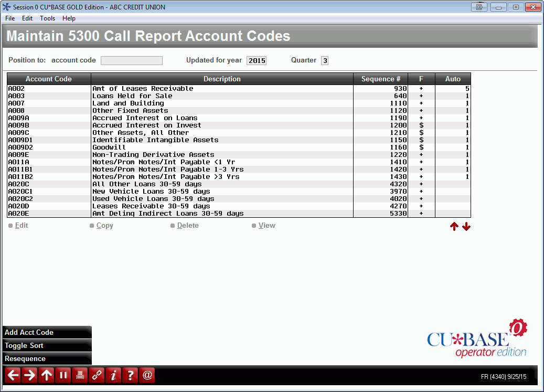
Task: Select Used Vehicle Loans 30-59 days row
Action: coord(239,199)
